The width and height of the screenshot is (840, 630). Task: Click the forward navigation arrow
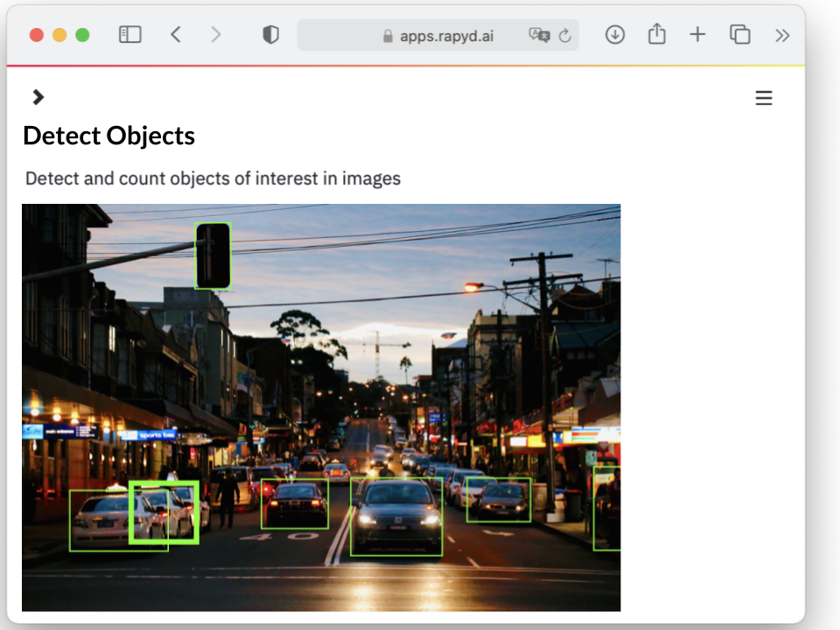click(216, 34)
